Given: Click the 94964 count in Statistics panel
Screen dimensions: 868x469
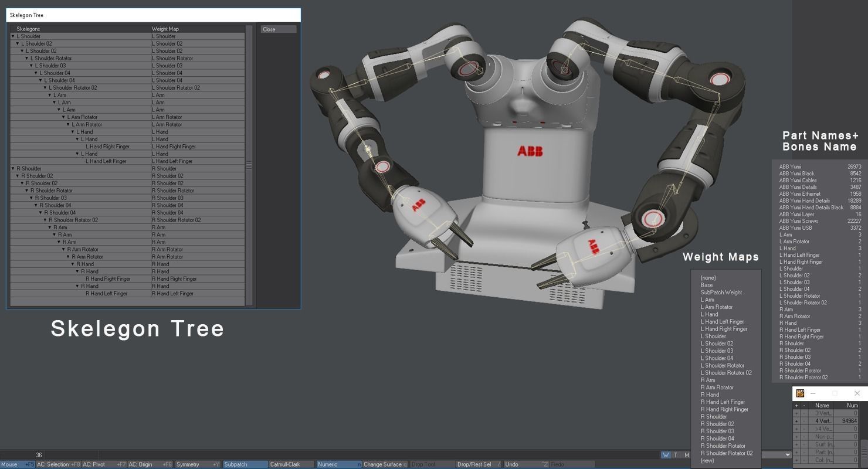Looking at the screenshot, I should [849, 421].
